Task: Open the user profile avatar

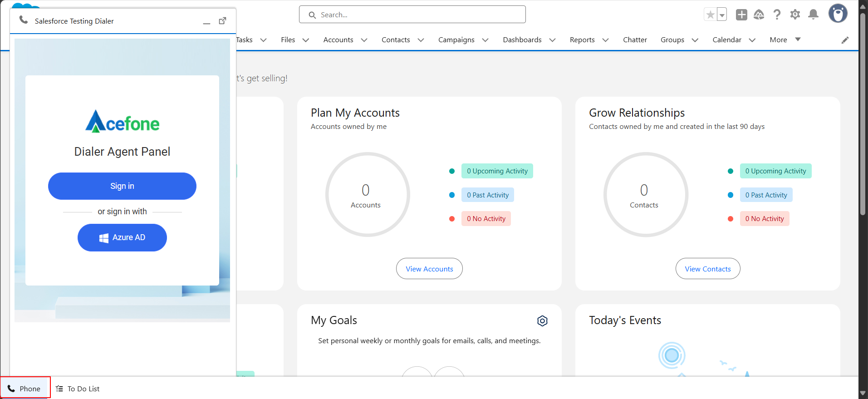Action: click(838, 14)
